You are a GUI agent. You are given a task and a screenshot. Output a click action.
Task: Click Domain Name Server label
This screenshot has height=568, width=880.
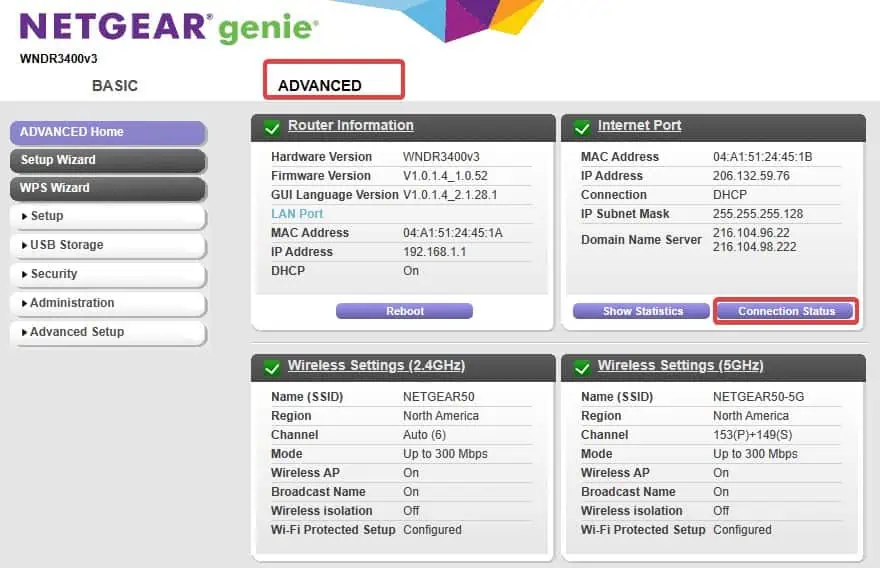[641, 240]
